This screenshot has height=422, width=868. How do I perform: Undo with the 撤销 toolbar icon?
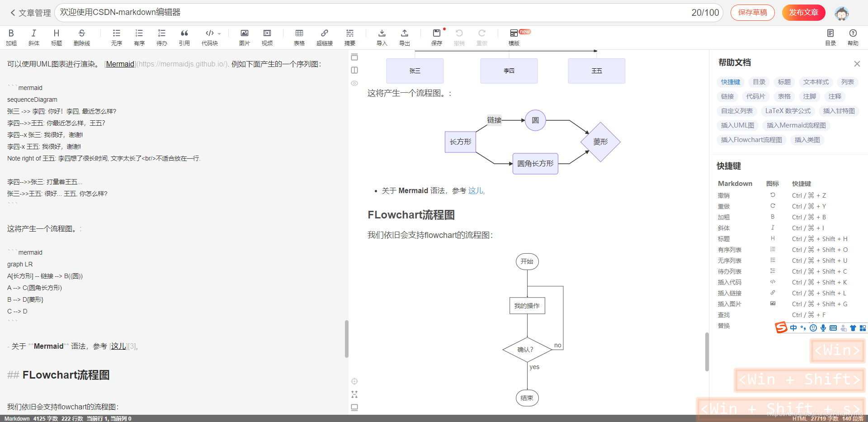coord(459,37)
